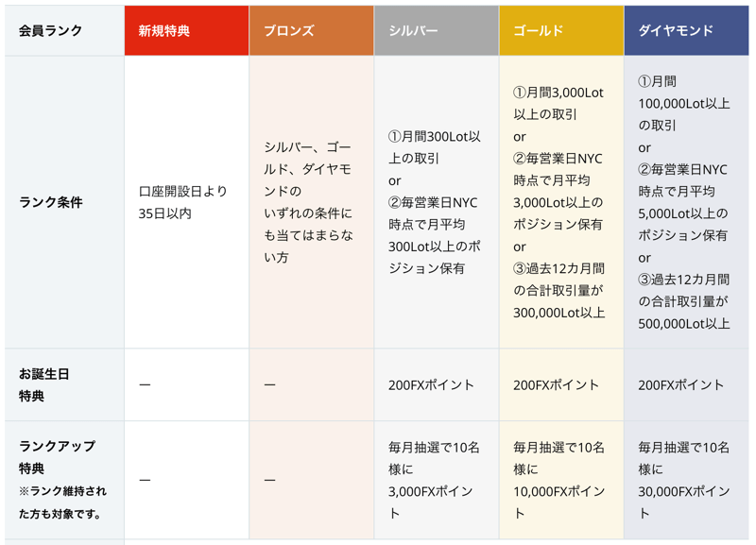Click the ランク条件 row label
This screenshot has height=545, width=756.
pyautogui.click(x=51, y=202)
